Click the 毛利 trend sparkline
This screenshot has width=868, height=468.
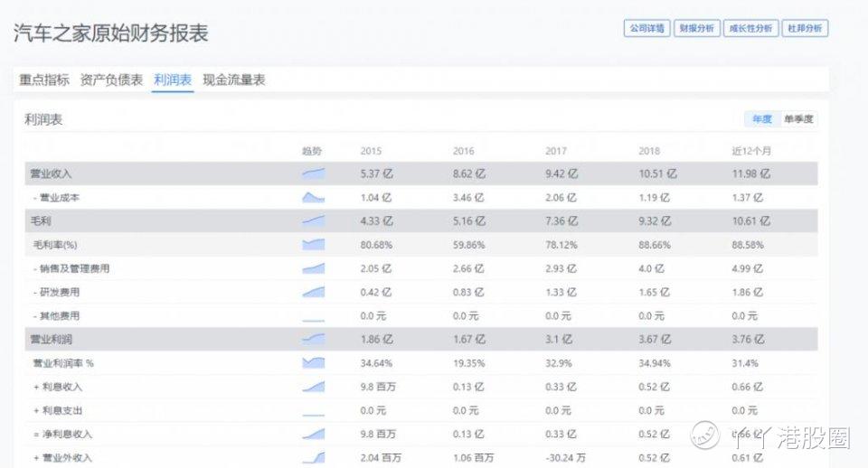(314, 220)
